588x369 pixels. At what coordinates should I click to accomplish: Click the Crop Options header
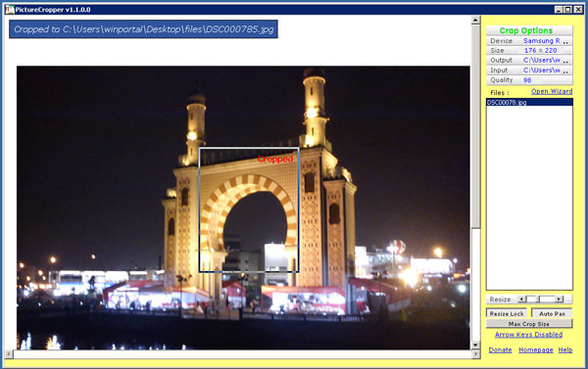coord(529,30)
